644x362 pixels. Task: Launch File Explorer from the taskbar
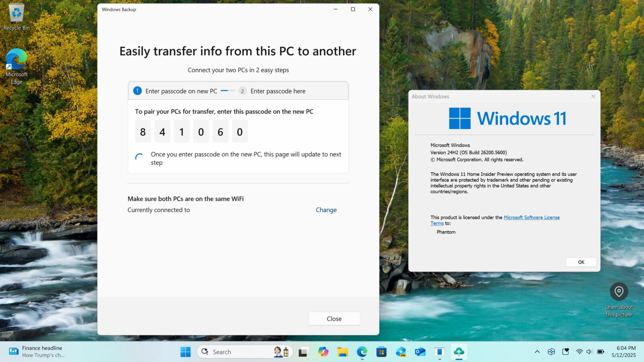tap(343, 352)
